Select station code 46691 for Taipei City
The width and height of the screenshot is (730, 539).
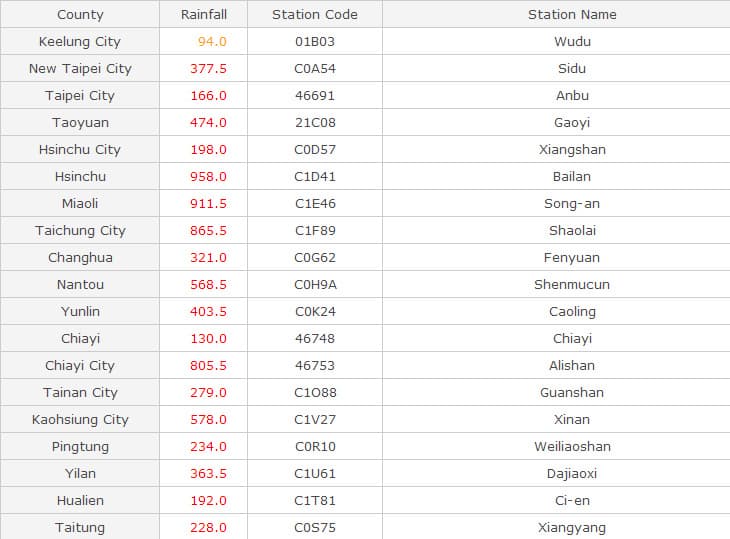pyautogui.click(x=314, y=95)
